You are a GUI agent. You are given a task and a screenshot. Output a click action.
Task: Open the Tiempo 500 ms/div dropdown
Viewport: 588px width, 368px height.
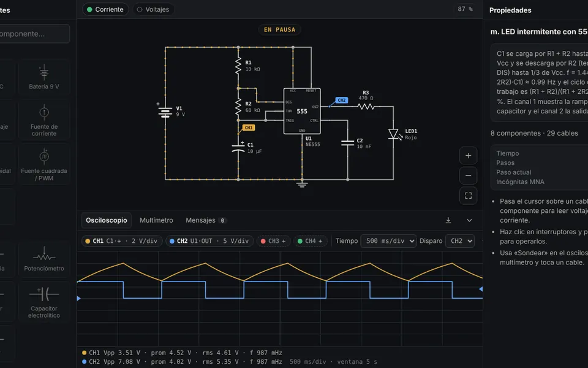click(388, 241)
